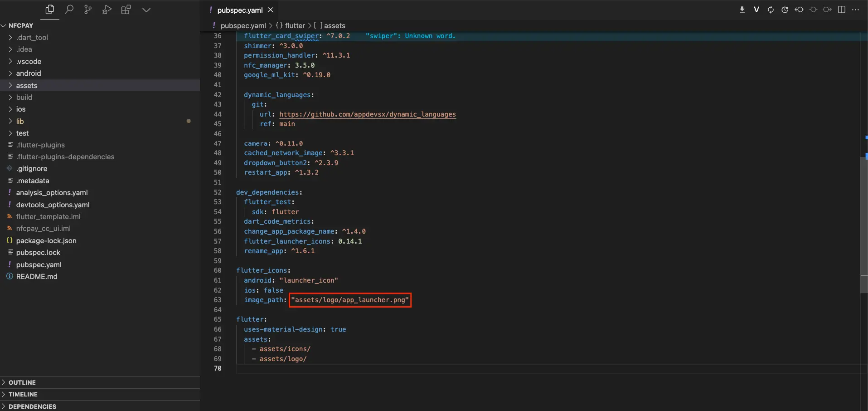Click the flutter breadcrumb item
The width and height of the screenshot is (868, 411).
(x=295, y=26)
